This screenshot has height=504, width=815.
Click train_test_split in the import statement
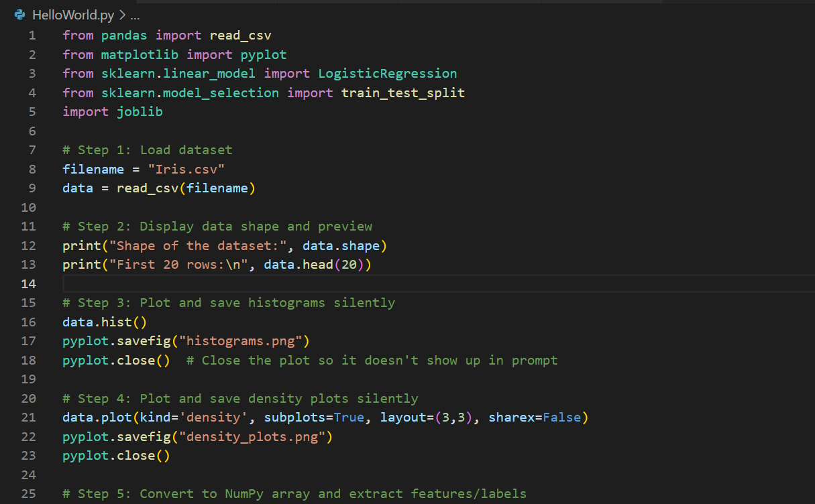pyautogui.click(x=403, y=92)
